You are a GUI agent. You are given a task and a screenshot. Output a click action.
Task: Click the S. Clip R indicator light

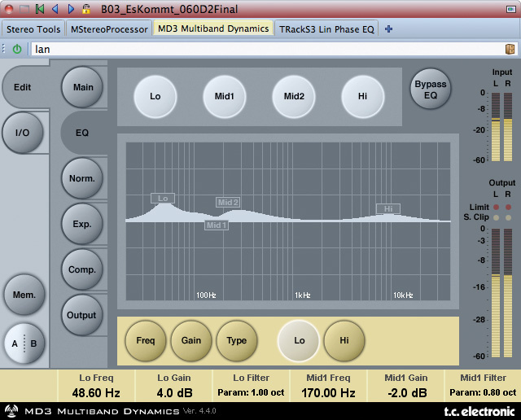tap(508, 218)
